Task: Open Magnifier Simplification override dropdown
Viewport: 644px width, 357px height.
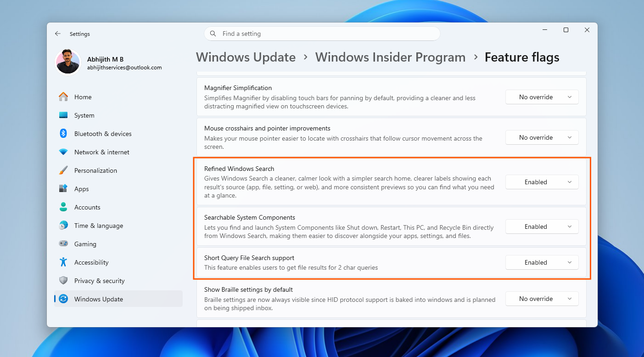Action: (x=542, y=97)
